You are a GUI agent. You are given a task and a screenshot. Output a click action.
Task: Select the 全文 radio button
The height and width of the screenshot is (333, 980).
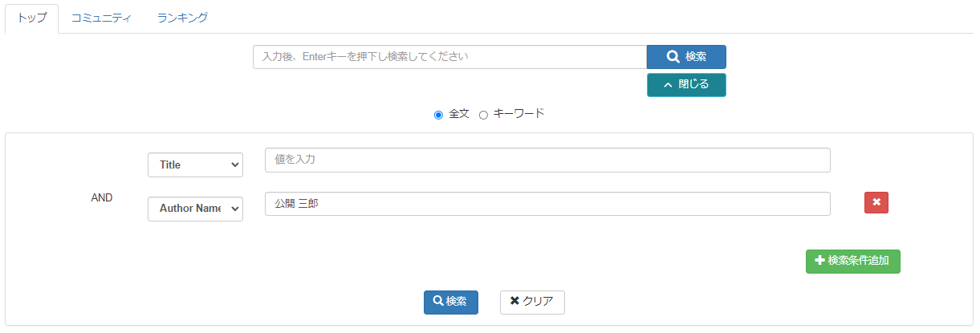(x=438, y=115)
